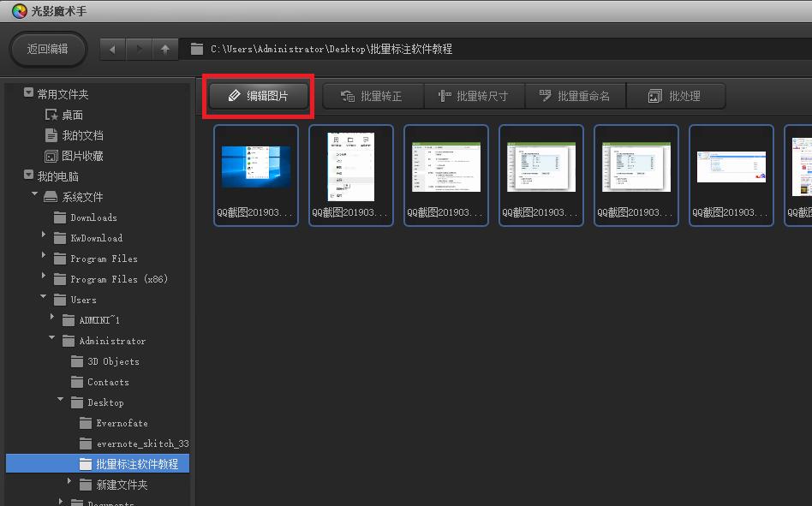Select the Evernofate folder
The height and width of the screenshot is (506, 812).
[x=114, y=423]
